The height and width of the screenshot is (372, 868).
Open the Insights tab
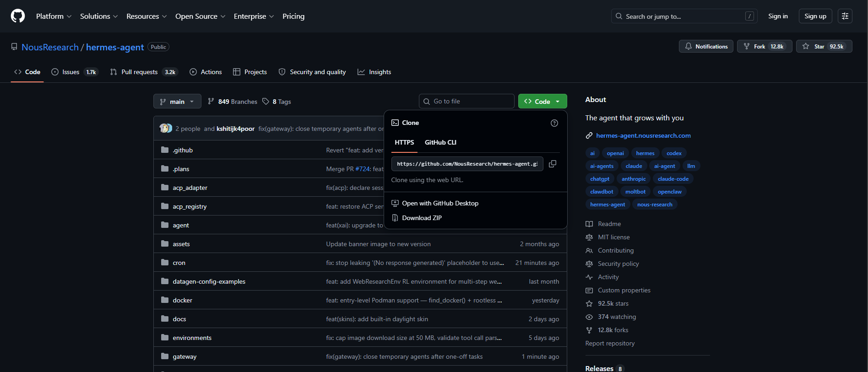tap(374, 72)
